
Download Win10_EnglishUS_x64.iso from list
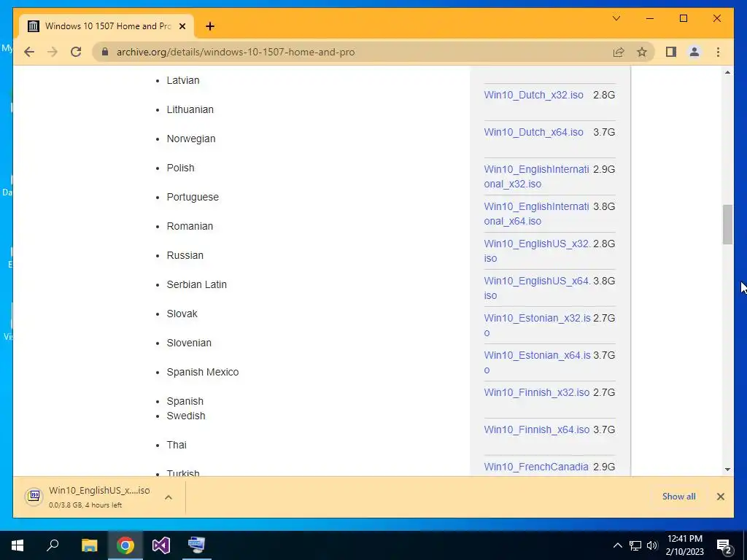tap(537, 287)
